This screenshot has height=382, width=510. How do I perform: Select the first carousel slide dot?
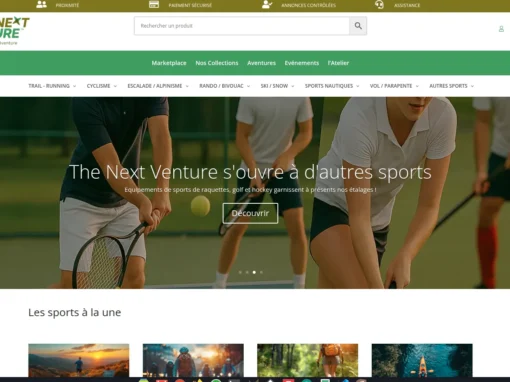point(240,272)
